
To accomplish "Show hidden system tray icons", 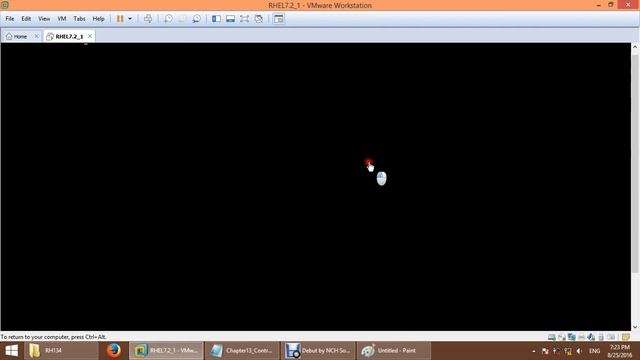I will [x=534, y=351].
